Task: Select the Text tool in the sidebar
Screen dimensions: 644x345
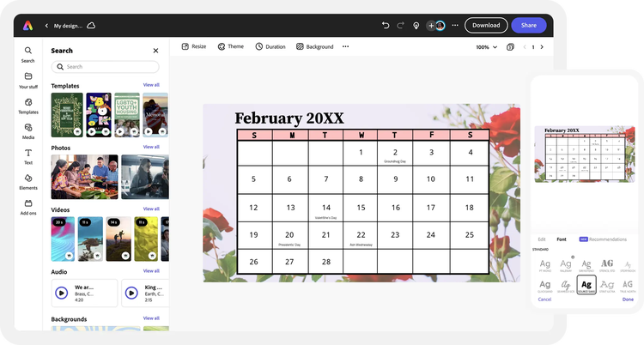Action: pyautogui.click(x=28, y=156)
